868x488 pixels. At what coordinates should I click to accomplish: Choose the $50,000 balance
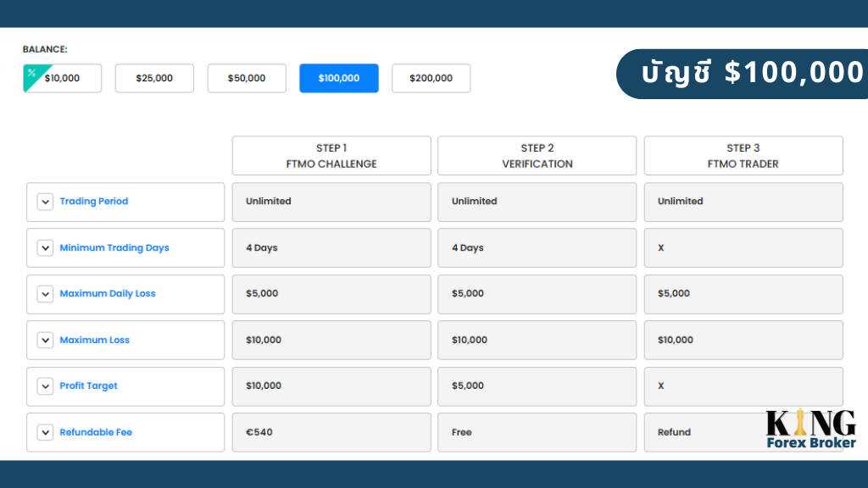[247, 78]
